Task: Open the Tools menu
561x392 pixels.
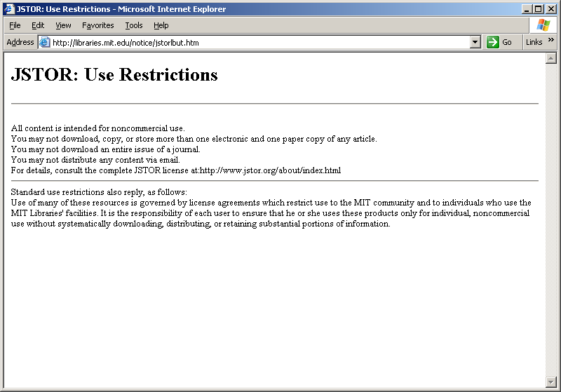Action: tap(133, 25)
